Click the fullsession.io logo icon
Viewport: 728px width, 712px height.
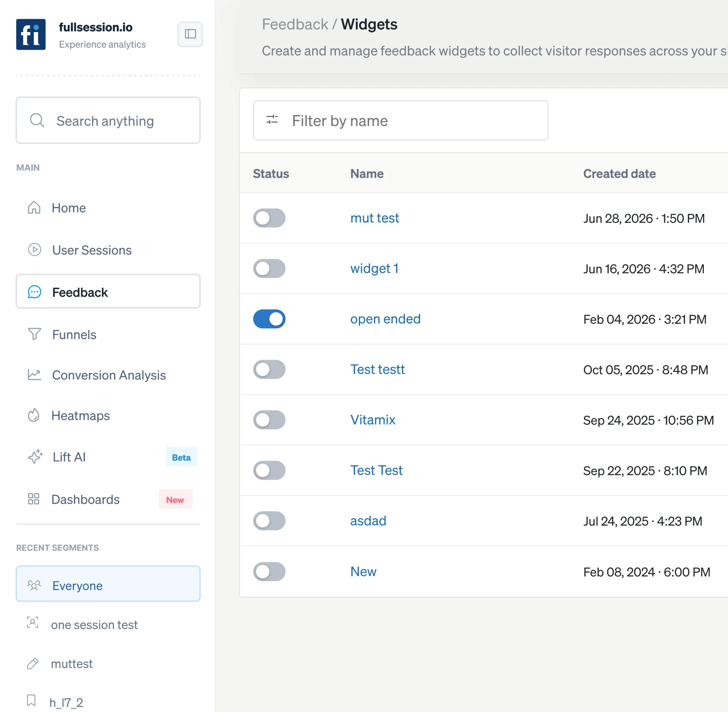point(31,34)
